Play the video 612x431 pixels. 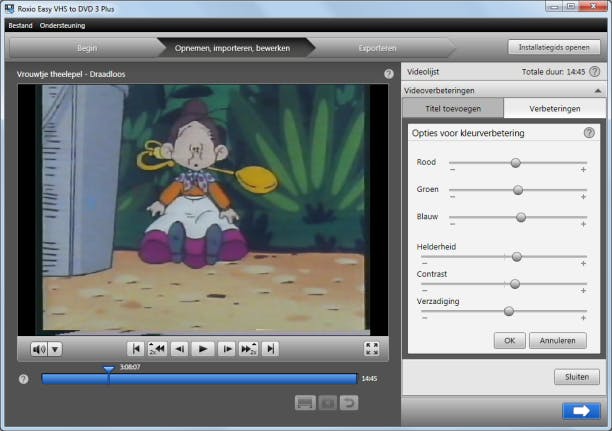click(203, 349)
